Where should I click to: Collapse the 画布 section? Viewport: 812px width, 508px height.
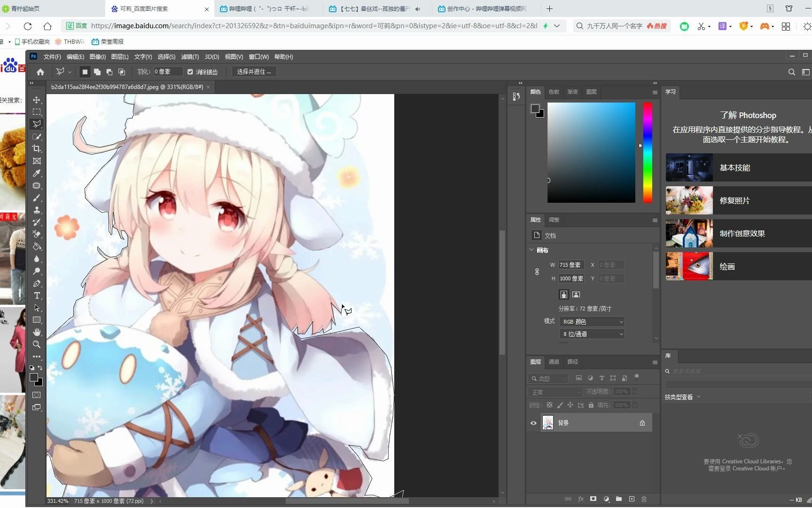click(531, 250)
